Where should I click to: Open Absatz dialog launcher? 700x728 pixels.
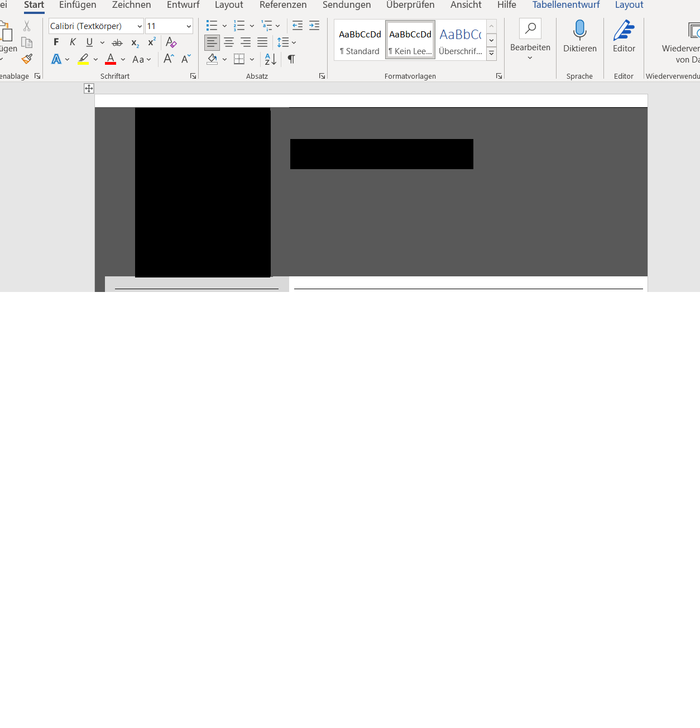322,76
